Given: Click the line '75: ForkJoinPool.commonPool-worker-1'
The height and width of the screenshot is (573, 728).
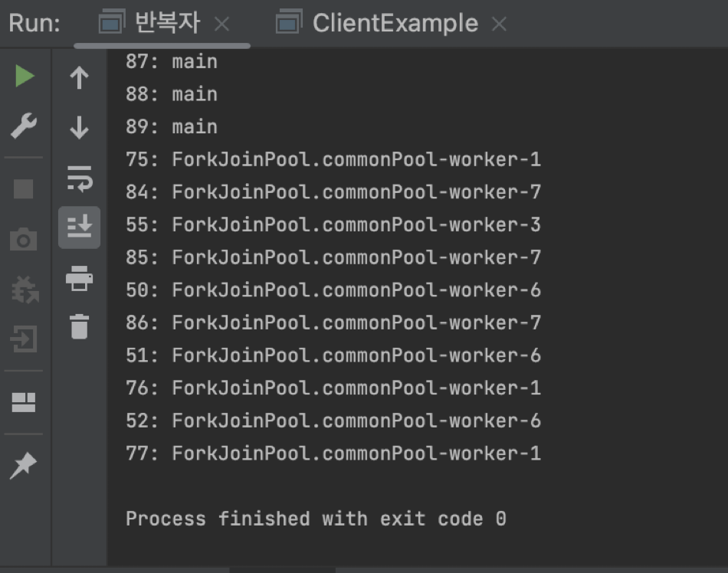Looking at the screenshot, I should coord(333,159).
